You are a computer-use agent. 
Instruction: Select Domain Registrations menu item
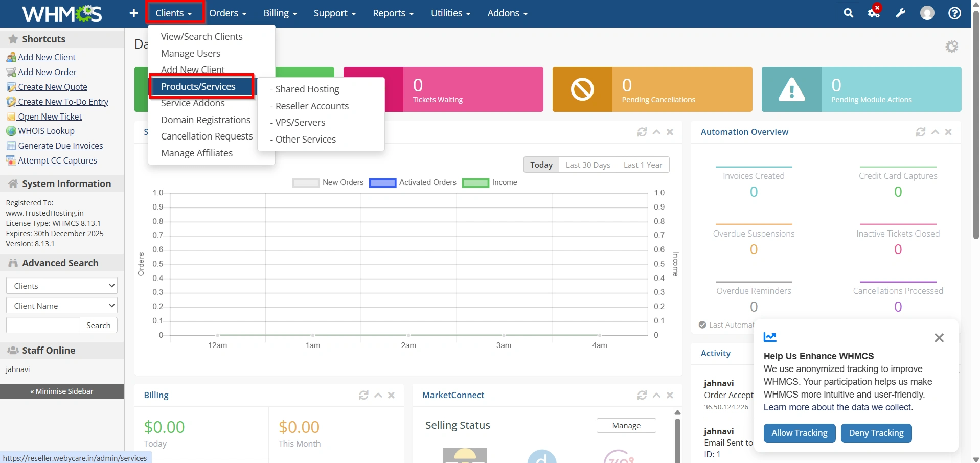point(206,120)
